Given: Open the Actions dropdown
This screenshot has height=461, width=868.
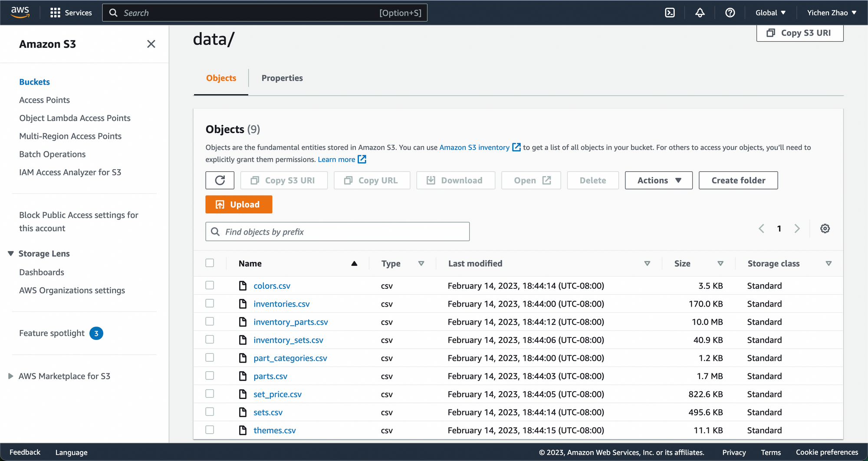Looking at the screenshot, I should pyautogui.click(x=659, y=180).
